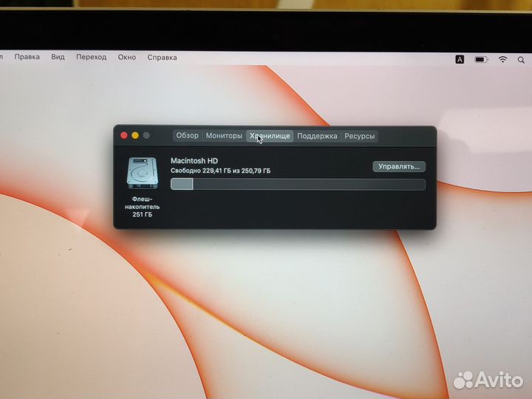Viewport: 532px width, 399px height.
Task: Click the battery status icon
Action: (x=481, y=60)
